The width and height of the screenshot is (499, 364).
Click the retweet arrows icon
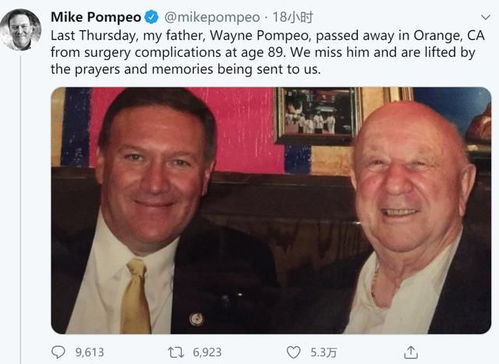(x=176, y=352)
